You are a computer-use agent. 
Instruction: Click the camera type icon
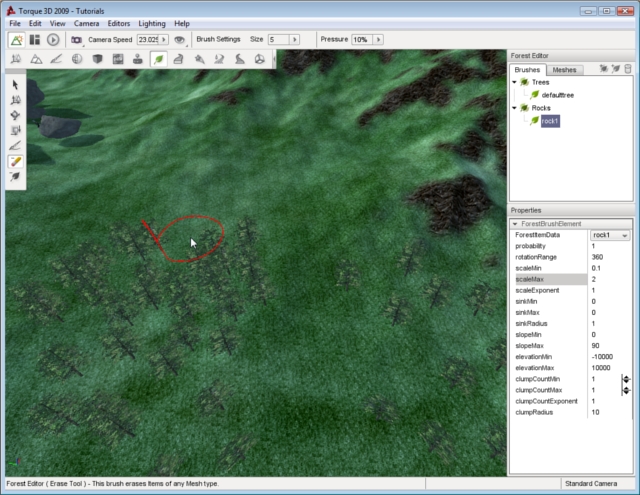click(76, 39)
